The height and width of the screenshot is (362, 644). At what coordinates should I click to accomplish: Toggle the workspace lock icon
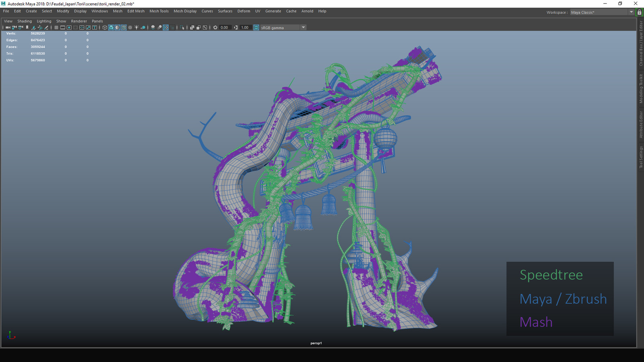(x=639, y=12)
